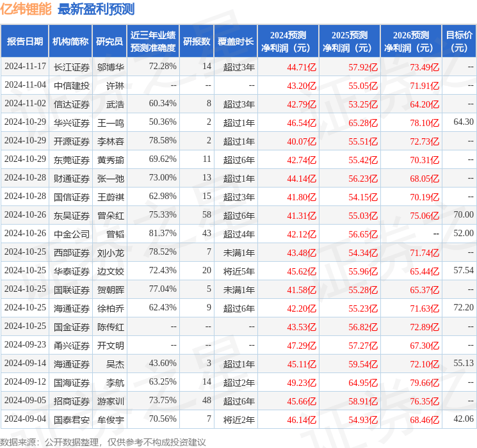Select the 西部证券 institution cell
This screenshot has width=477, height=448.
point(72,253)
